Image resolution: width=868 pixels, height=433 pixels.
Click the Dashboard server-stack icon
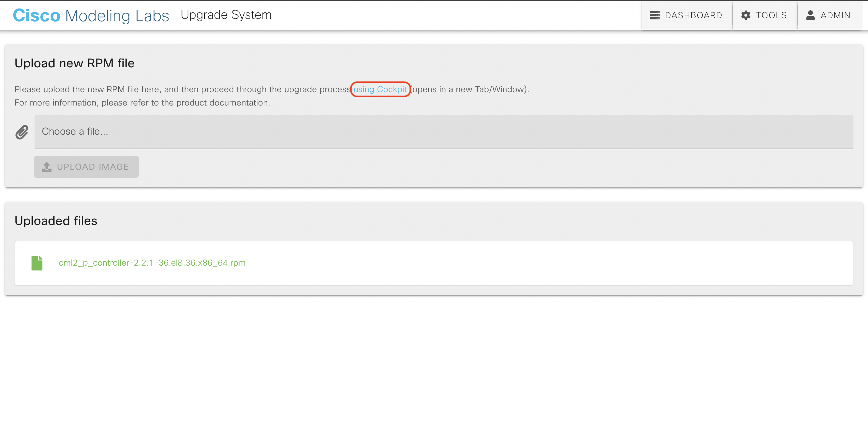click(654, 15)
